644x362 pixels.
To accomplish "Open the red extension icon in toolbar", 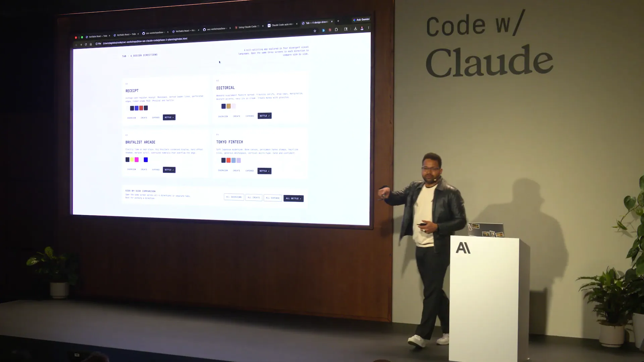I will coord(330,30).
